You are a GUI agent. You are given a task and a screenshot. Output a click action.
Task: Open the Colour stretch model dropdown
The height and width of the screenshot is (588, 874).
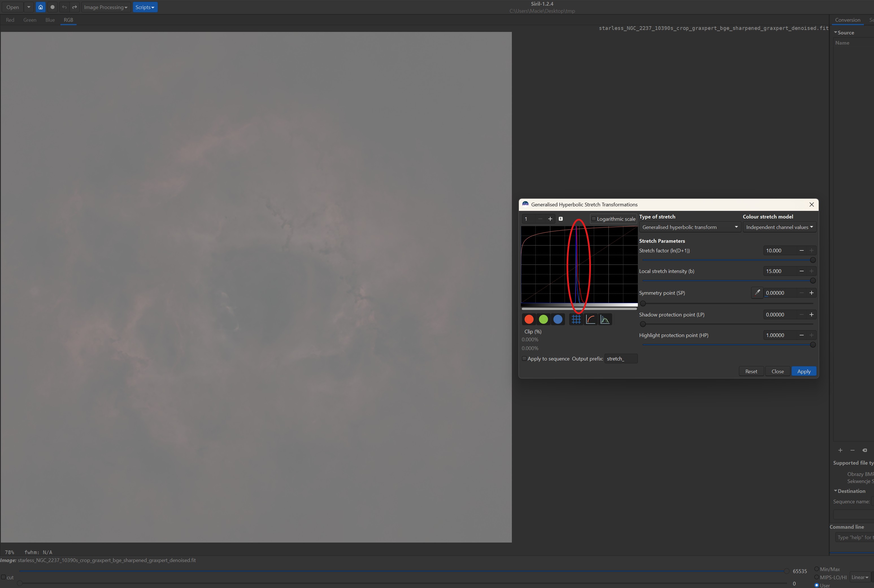point(779,227)
